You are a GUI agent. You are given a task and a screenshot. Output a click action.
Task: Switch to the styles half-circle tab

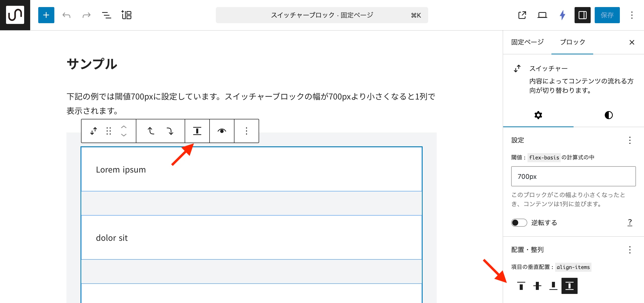pos(609,115)
